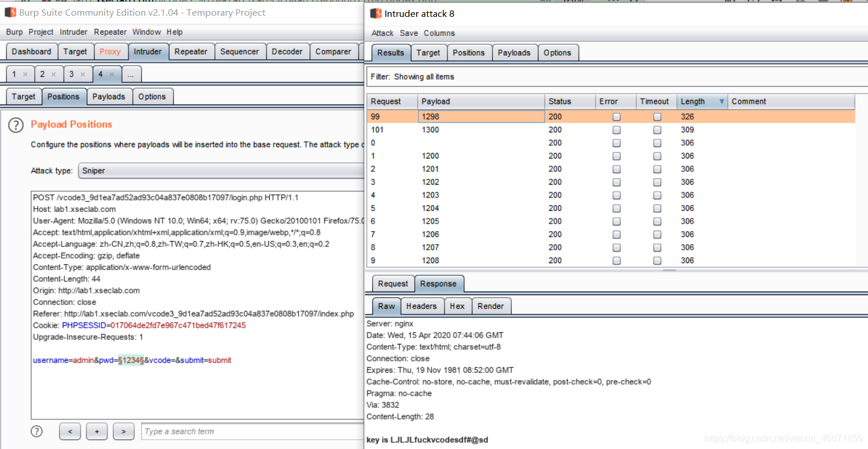Open Attack menu in attack window

pyautogui.click(x=382, y=33)
